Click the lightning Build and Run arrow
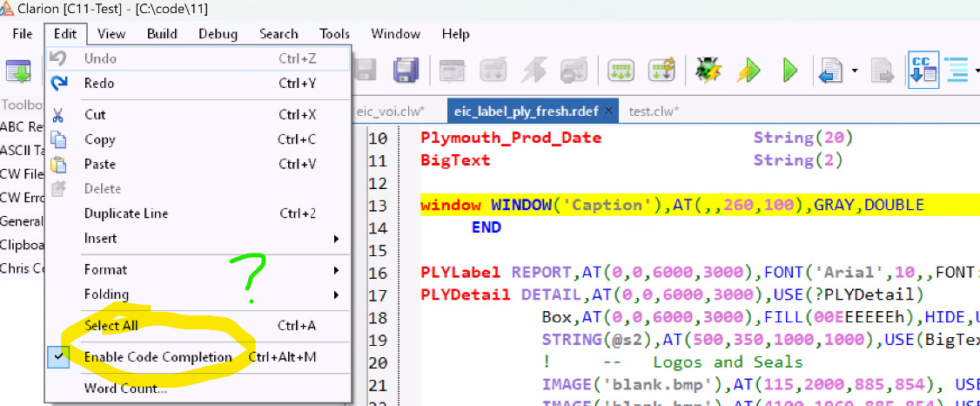The image size is (980, 406). (748, 71)
